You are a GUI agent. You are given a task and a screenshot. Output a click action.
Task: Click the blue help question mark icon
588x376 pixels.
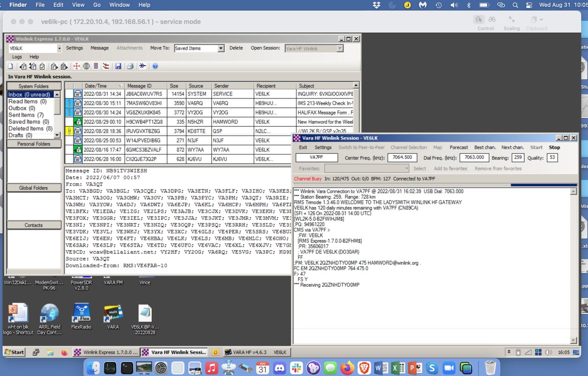tap(155, 66)
